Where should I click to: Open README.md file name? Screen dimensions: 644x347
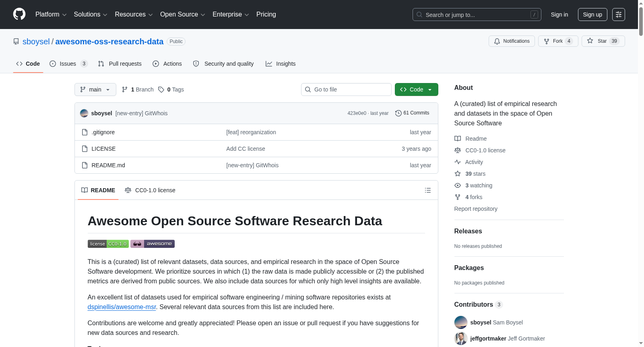[x=108, y=165]
